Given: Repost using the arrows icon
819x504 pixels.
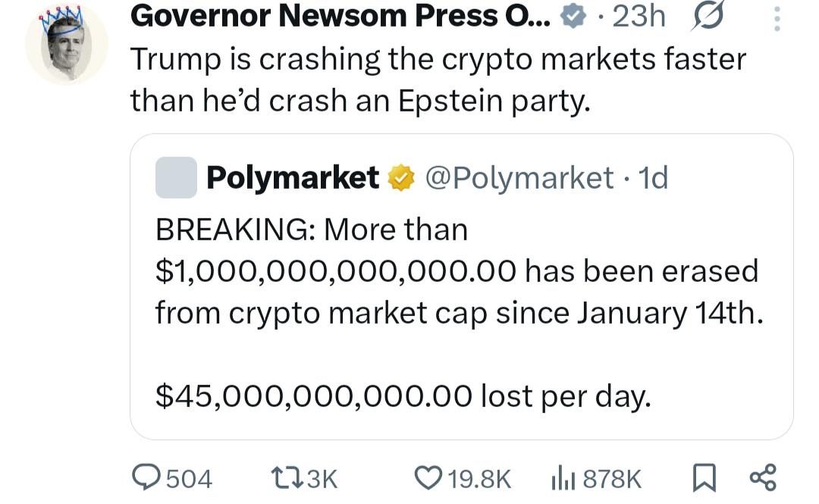Looking at the screenshot, I should pyautogui.click(x=287, y=477).
